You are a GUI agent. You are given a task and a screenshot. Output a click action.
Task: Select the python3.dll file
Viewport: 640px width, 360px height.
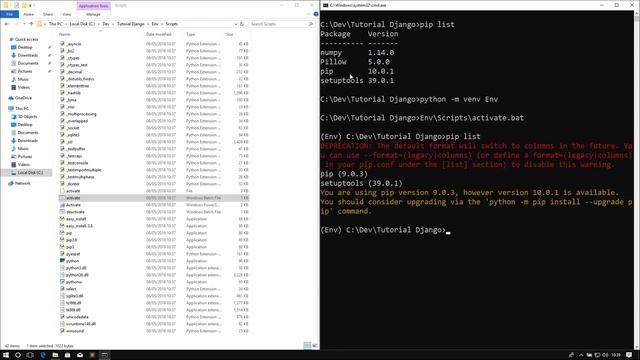(76, 268)
